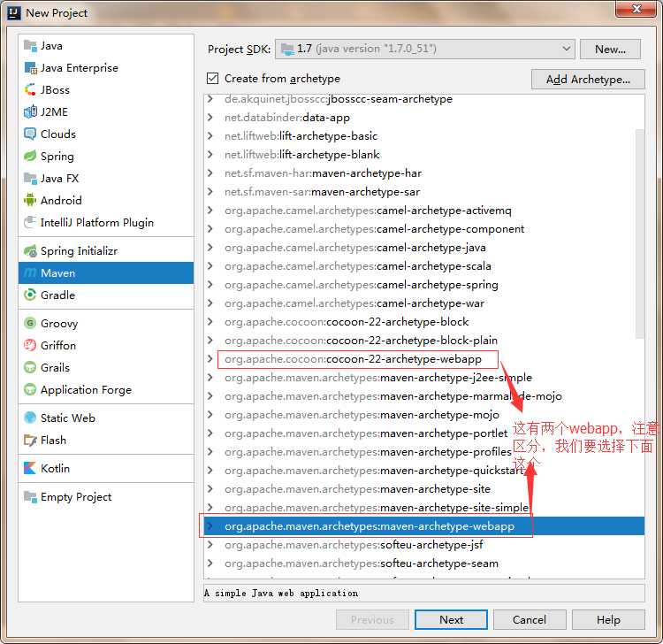Click the J2ME icon

[30, 111]
